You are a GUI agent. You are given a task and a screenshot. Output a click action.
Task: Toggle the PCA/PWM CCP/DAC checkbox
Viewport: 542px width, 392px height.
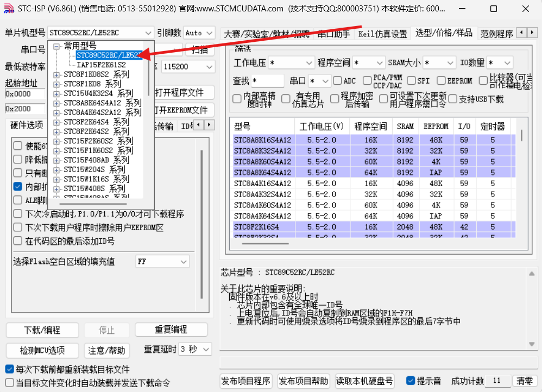point(367,80)
